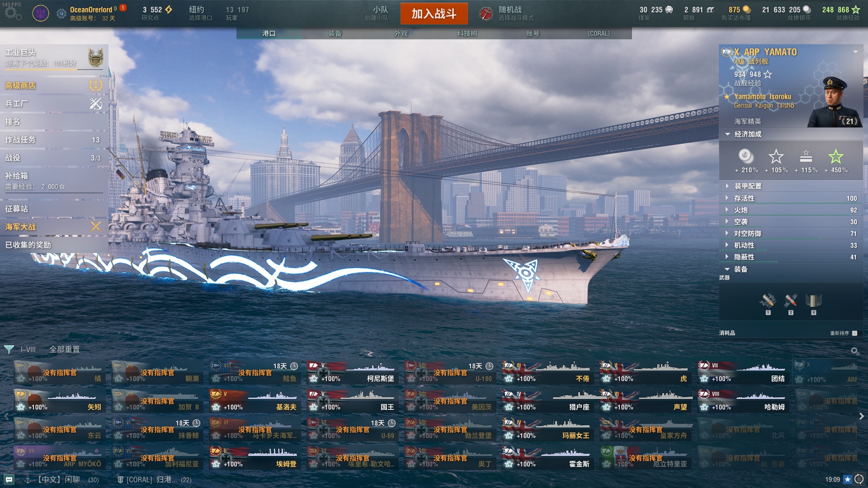The height and width of the screenshot is (488, 868).
Task: Open the ARP Yamato ship dropdown arrow
Action: tap(855, 52)
